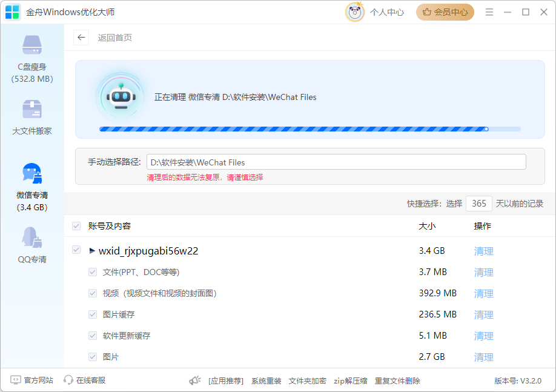The height and width of the screenshot is (392, 556).
Task: Open 在线客服 online support
Action: point(84,380)
